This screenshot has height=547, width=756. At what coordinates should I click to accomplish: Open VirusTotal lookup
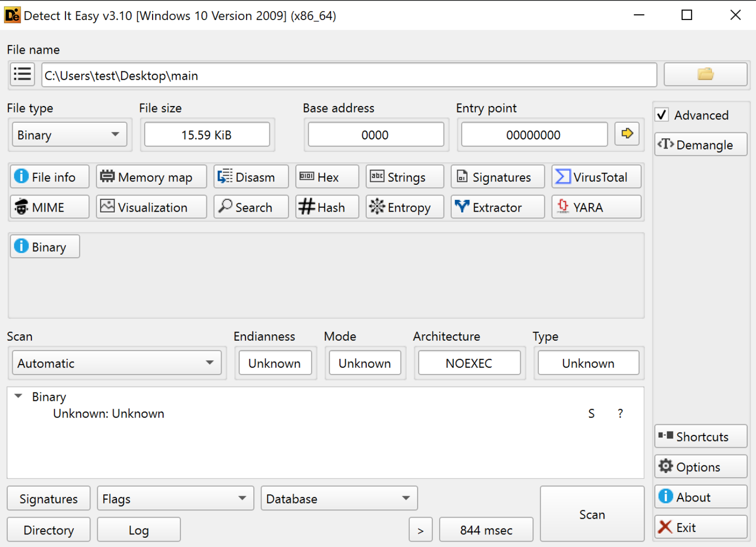(x=596, y=177)
